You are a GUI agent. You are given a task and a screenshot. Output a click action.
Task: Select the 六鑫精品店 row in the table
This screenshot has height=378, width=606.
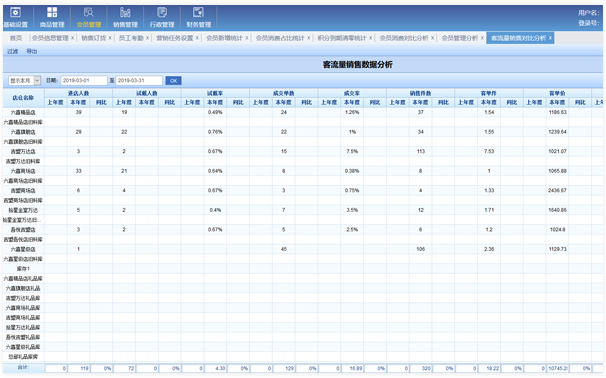303,112
